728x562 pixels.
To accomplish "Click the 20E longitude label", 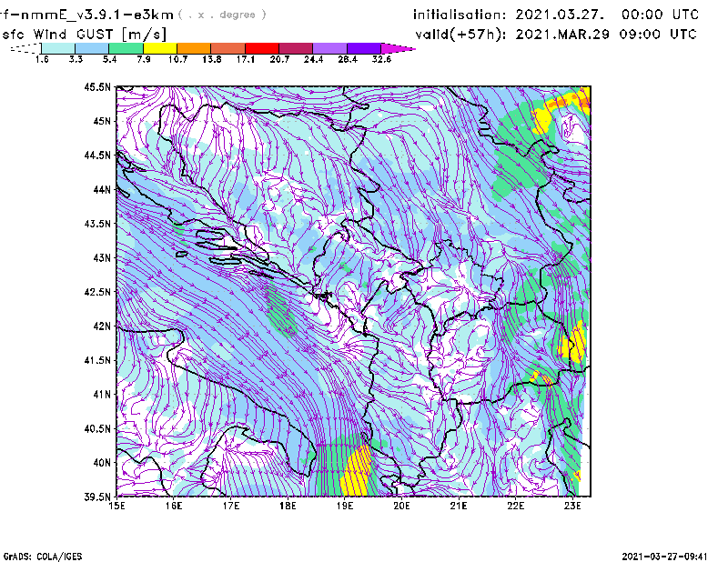I will (401, 506).
